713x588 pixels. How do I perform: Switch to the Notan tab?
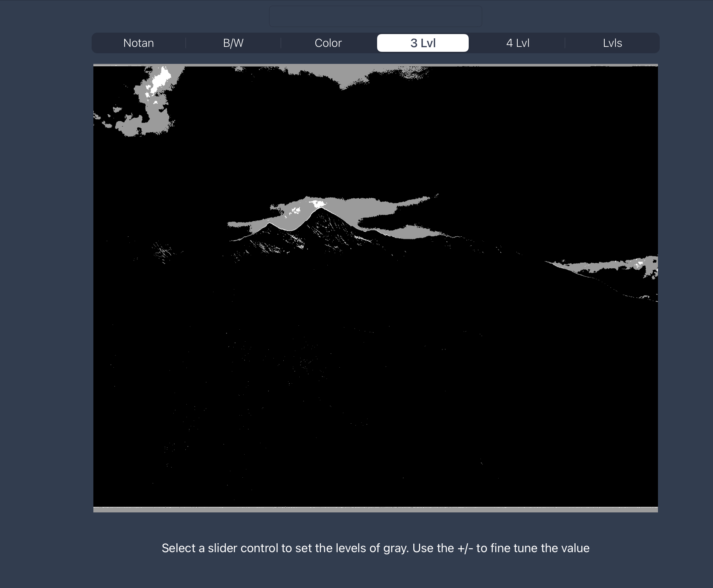[x=138, y=43]
